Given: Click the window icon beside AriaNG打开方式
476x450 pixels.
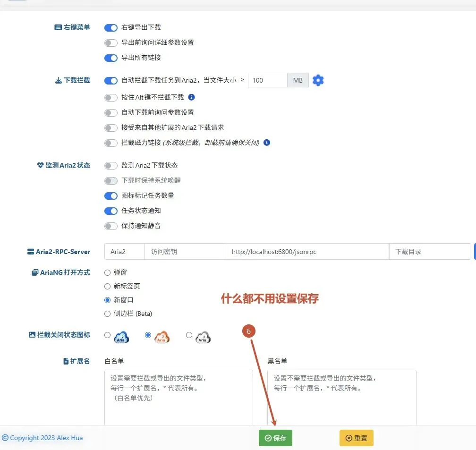Looking at the screenshot, I should [35, 272].
